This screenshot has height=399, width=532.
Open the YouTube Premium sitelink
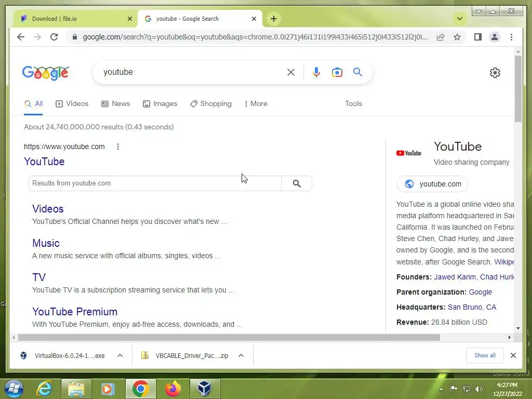click(x=75, y=312)
